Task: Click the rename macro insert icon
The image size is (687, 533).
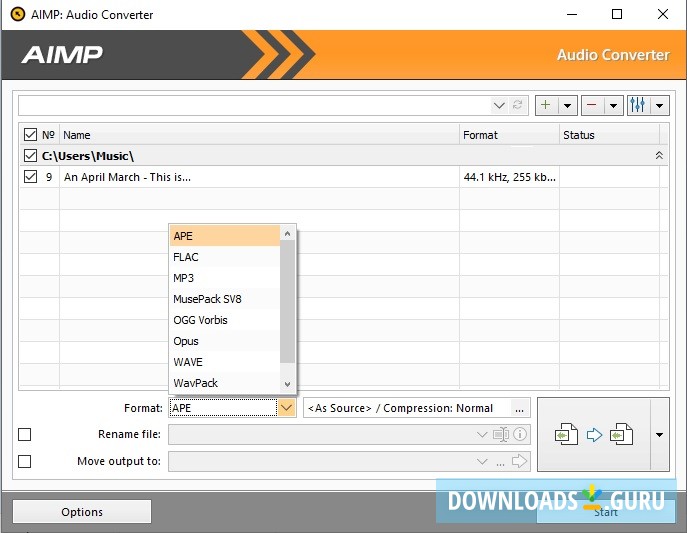Action: click(x=501, y=434)
